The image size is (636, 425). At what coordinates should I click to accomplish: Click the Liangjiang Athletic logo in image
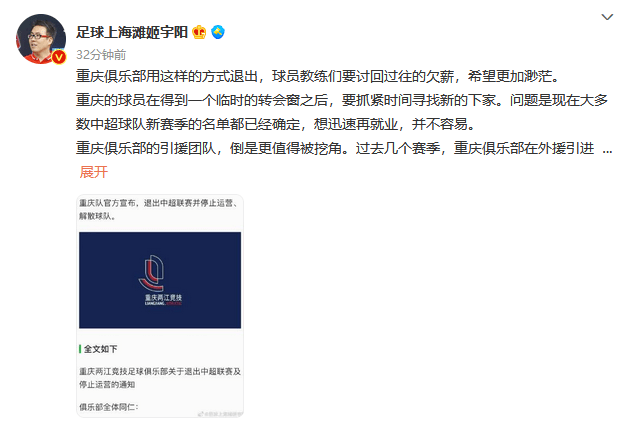[163, 280]
